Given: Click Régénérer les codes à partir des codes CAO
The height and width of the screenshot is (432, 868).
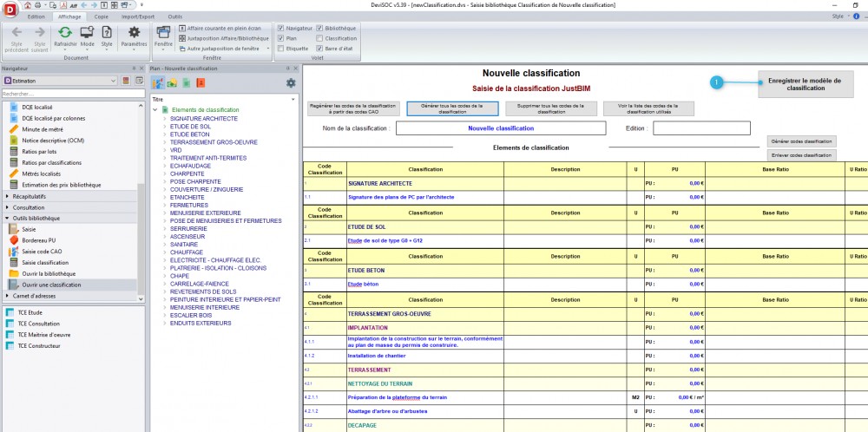Looking at the screenshot, I should tap(353, 108).
